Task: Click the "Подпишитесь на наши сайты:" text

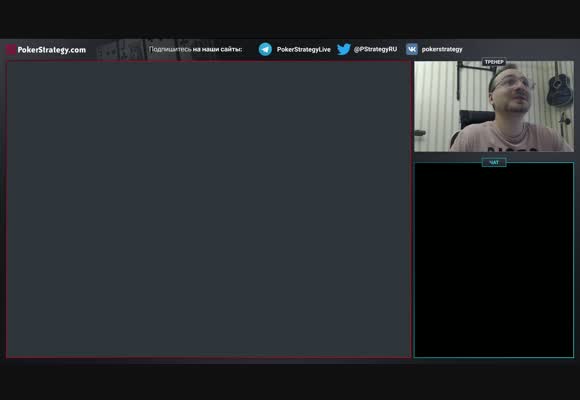Action: pyautogui.click(x=195, y=49)
